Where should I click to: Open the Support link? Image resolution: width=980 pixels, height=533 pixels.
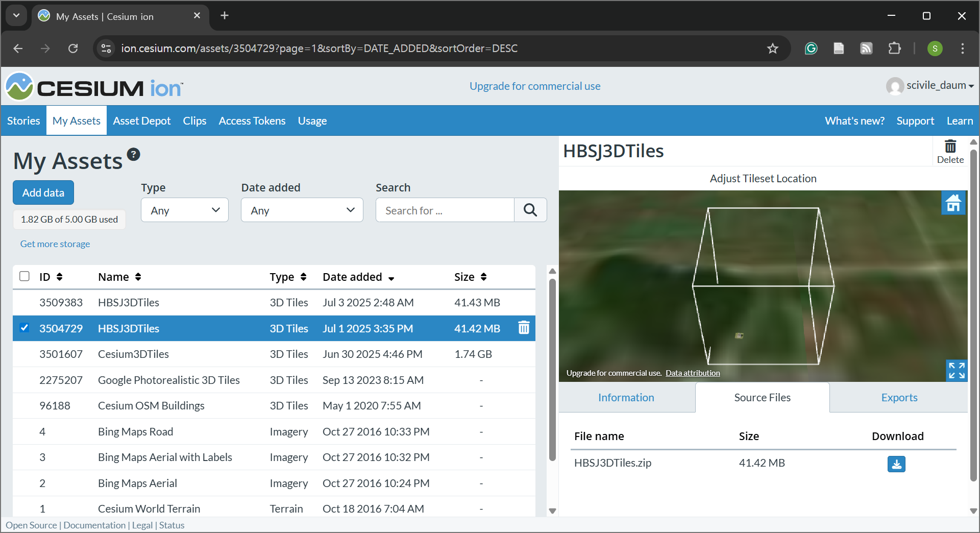point(915,120)
